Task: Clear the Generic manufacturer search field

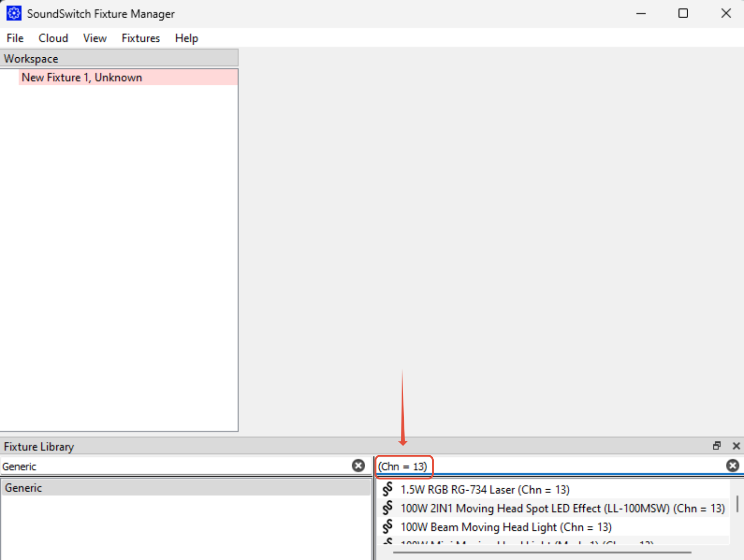Action: click(358, 466)
